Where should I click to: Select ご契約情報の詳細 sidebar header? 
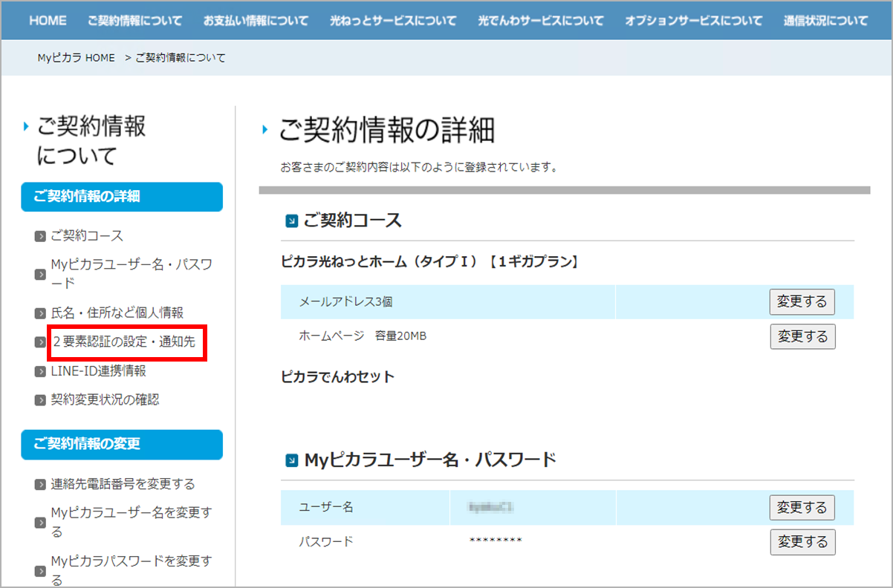tap(122, 197)
